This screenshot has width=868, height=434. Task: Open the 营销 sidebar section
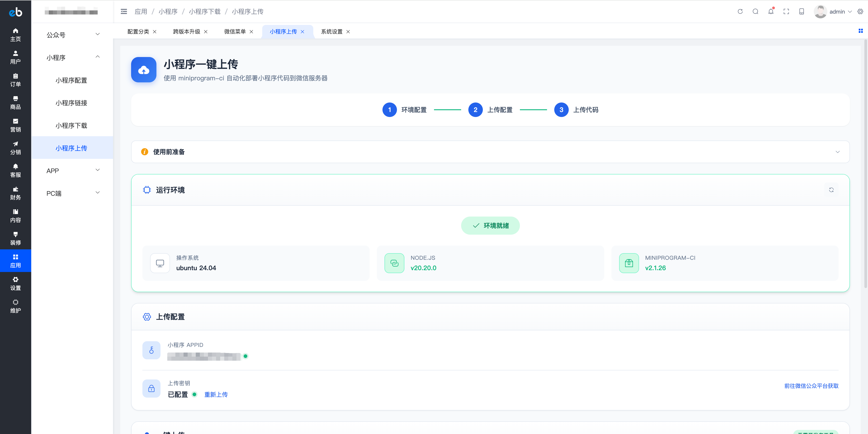click(x=16, y=125)
